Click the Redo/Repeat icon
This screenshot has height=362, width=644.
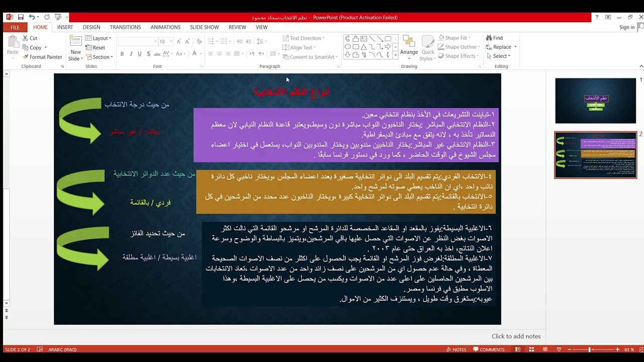47,17
